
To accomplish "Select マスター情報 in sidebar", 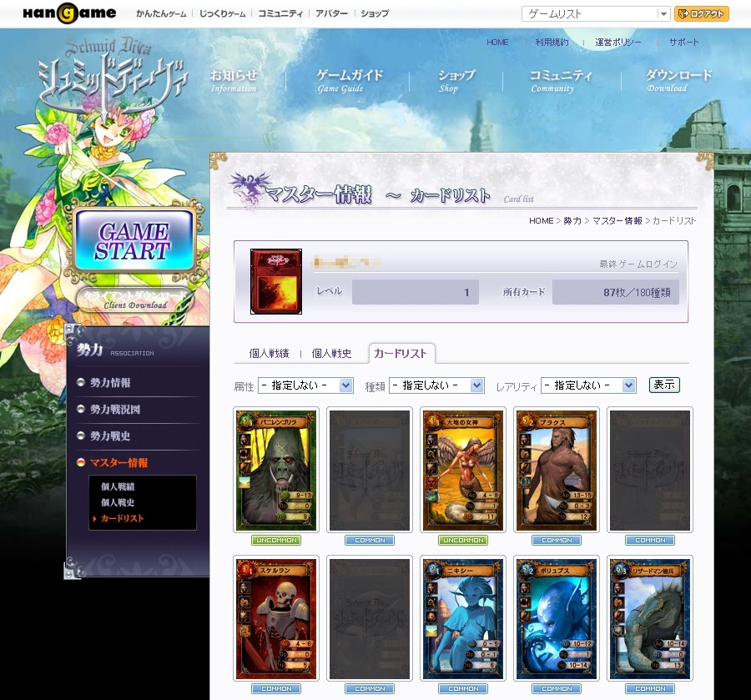I will 118,463.
